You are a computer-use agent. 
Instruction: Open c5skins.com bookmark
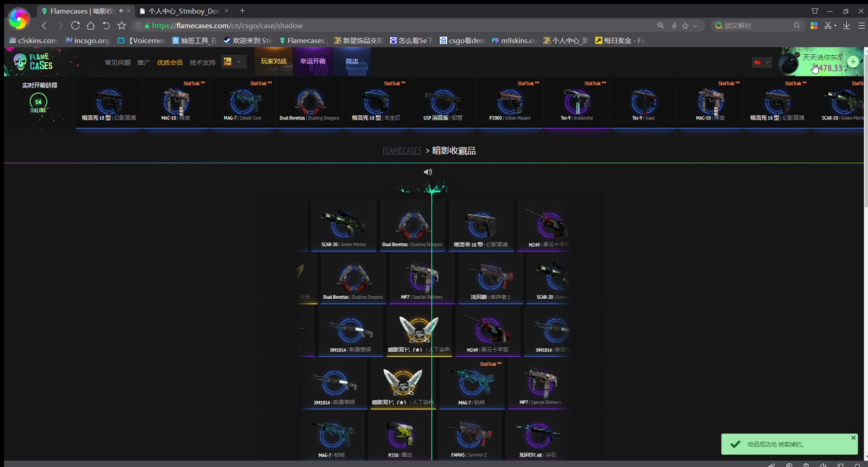click(x=34, y=40)
